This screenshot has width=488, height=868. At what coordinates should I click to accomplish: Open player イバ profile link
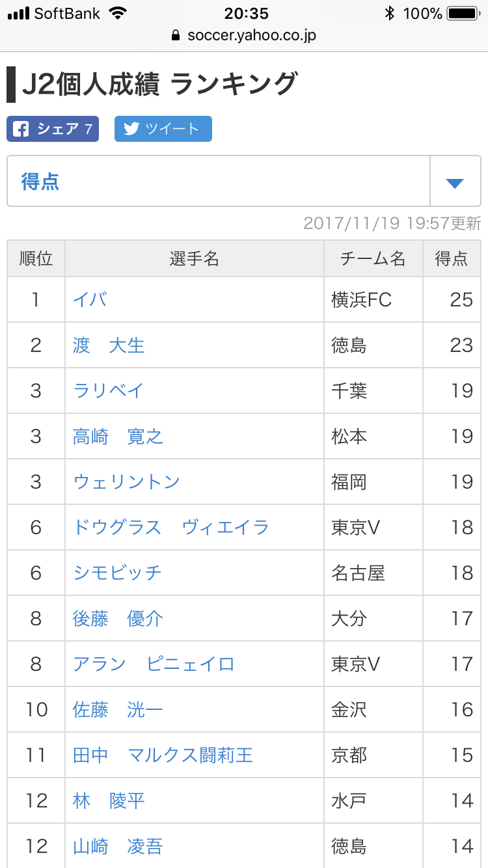click(x=90, y=299)
